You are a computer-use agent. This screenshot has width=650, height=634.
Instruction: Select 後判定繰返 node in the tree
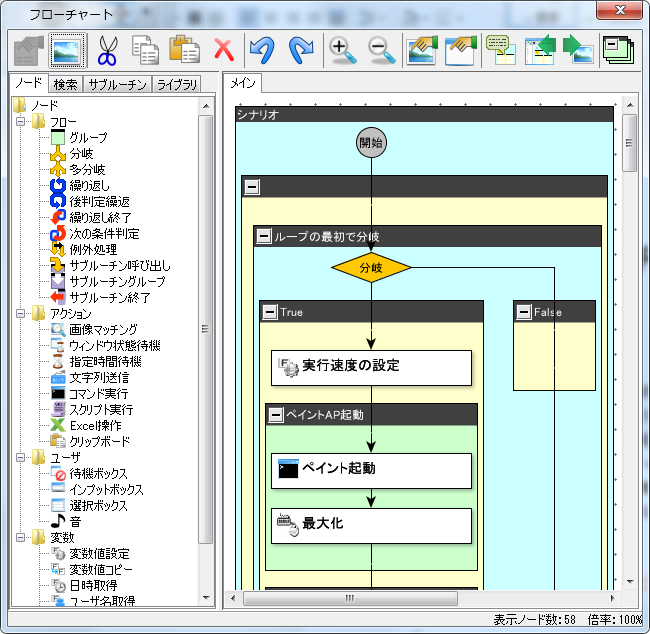point(99,202)
